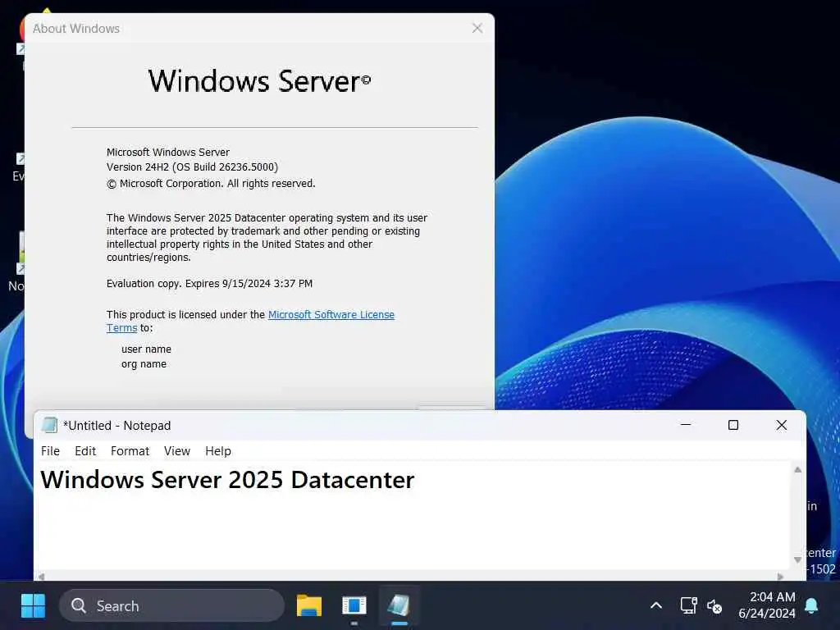This screenshot has width=840, height=630.
Task: Click the 'About Windows' dialog title
Action: point(76,29)
